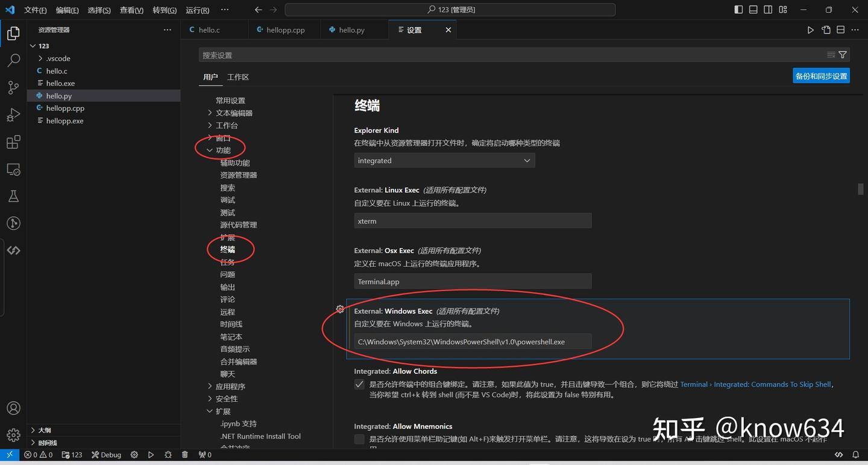Toggle secondary side bar layout icon
Viewport: 868px width, 465px height.
coord(768,10)
